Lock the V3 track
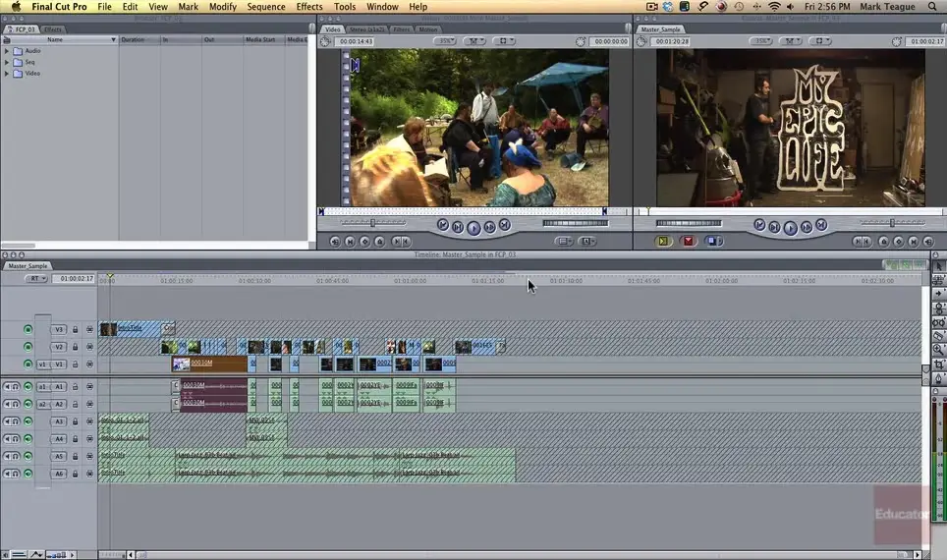 tap(76, 329)
